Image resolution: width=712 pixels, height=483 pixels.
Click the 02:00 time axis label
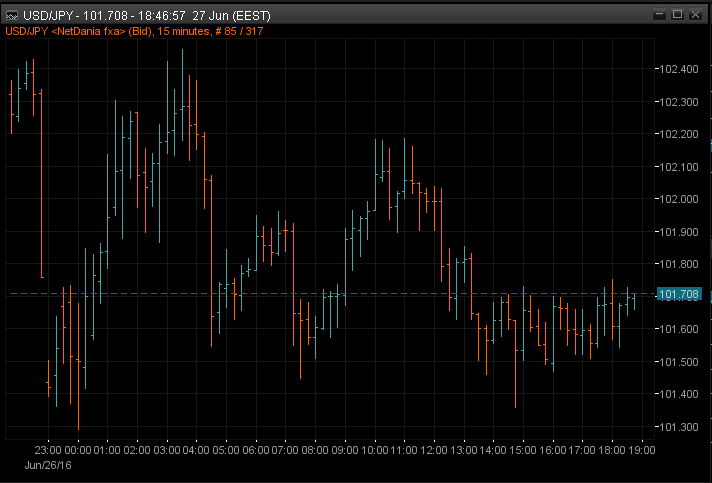(x=137, y=450)
